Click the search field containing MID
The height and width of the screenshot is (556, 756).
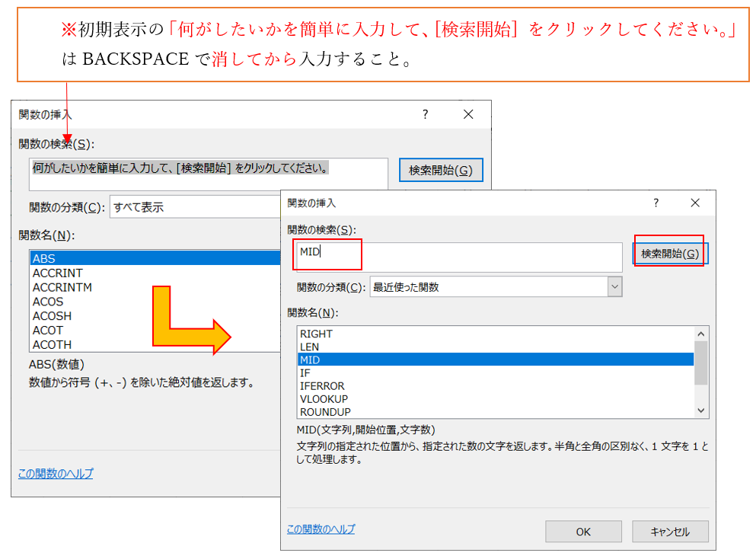coord(457,257)
